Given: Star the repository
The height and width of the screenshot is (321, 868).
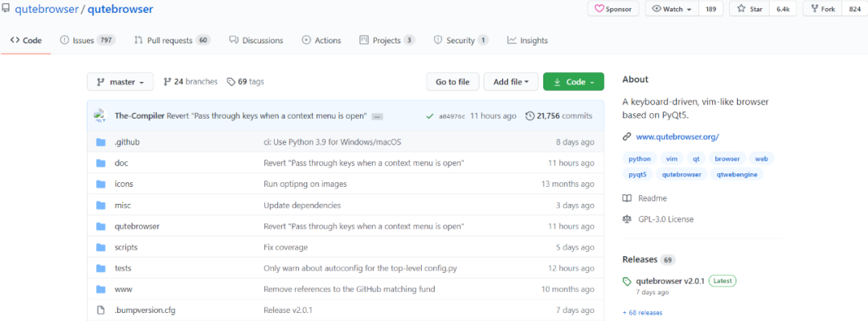Looking at the screenshot, I should click(x=750, y=9).
